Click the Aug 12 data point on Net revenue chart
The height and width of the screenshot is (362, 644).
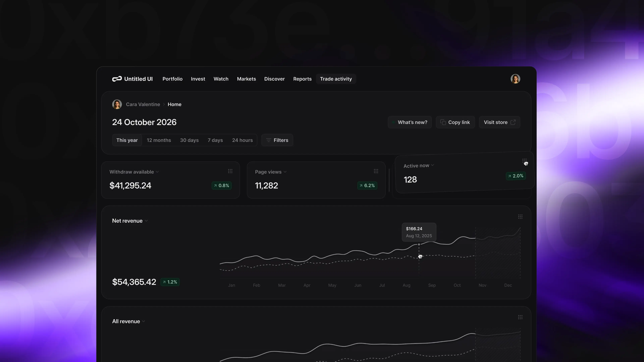[419, 244]
